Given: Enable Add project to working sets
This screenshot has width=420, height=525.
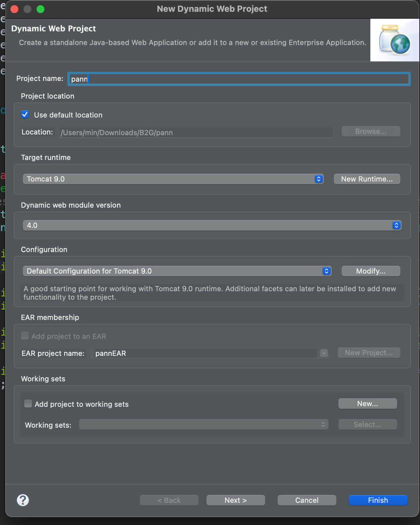Looking at the screenshot, I should tap(28, 404).
